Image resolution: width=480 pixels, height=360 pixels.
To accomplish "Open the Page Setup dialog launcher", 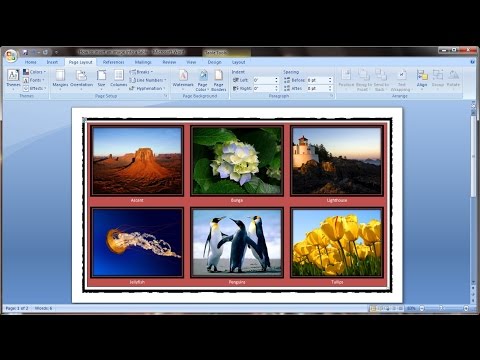I will (x=165, y=96).
